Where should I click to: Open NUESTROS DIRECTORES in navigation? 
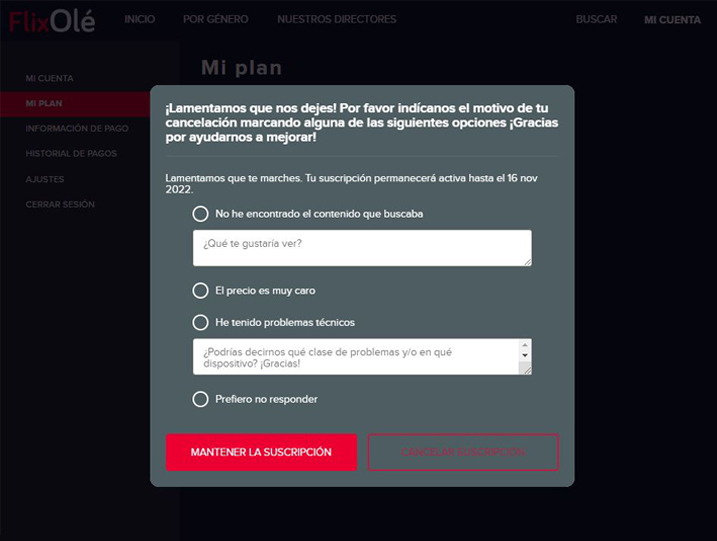pos(337,19)
